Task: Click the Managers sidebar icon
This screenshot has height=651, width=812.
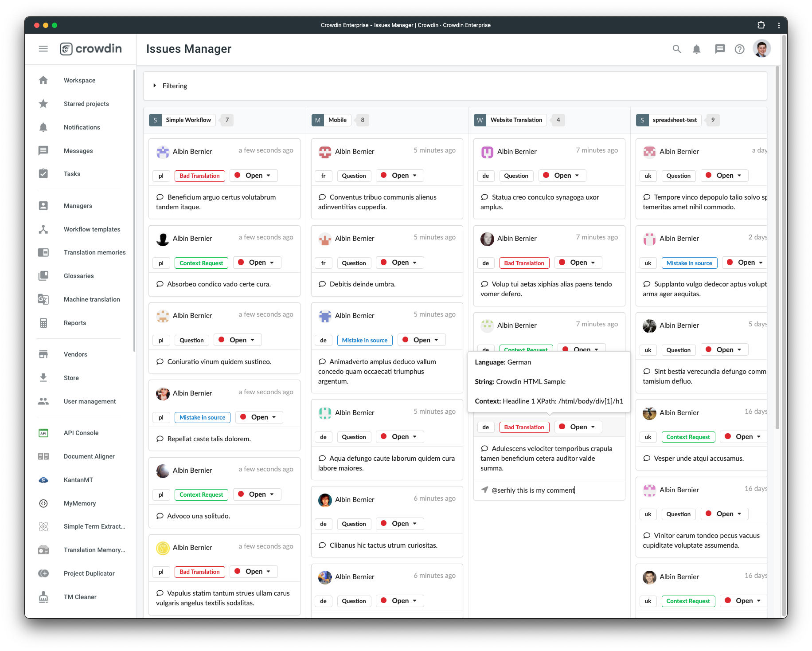Action: [x=43, y=206]
